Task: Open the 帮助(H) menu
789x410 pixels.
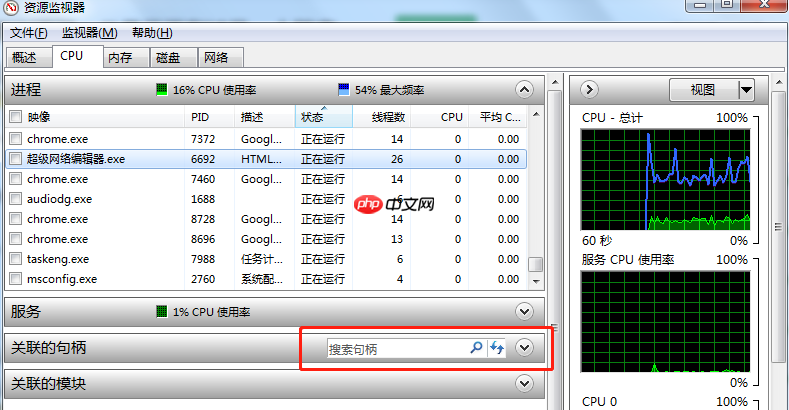Action: pyautogui.click(x=152, y=33)
